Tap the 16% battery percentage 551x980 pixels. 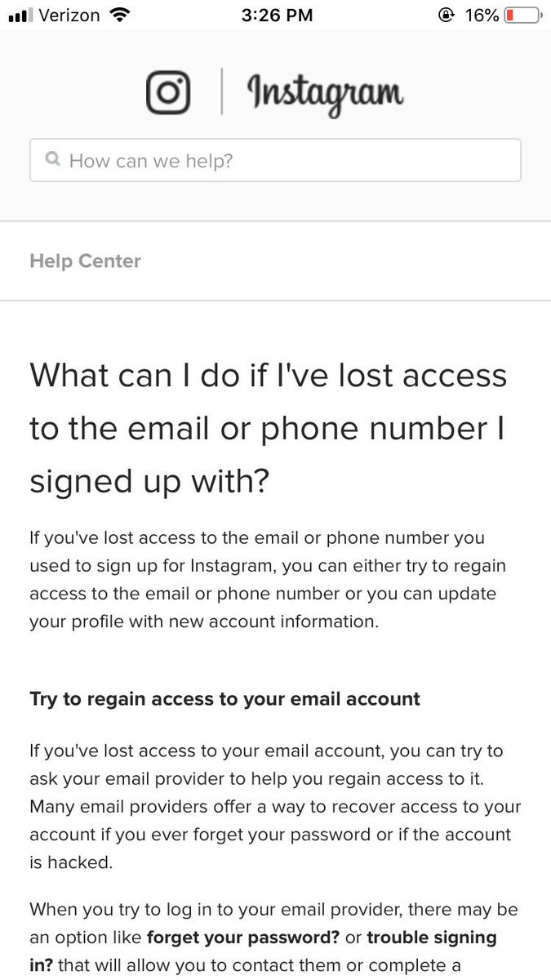point(482,15)
